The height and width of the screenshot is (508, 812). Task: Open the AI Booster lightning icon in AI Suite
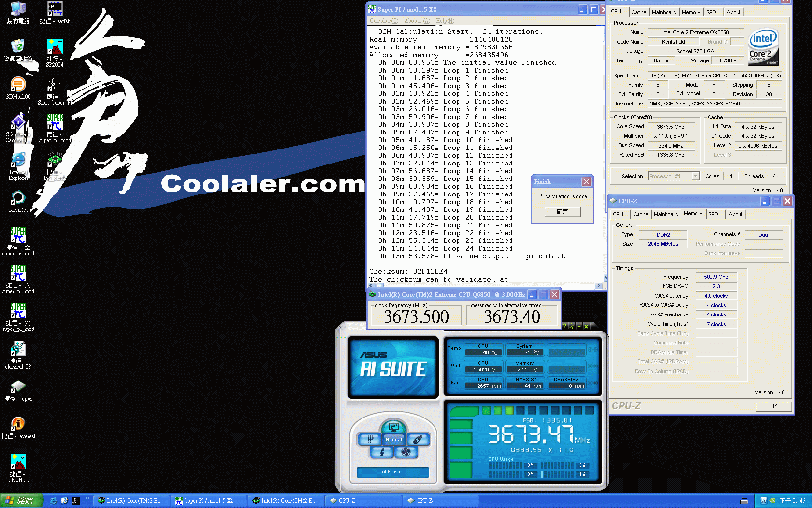pos(382,452)
